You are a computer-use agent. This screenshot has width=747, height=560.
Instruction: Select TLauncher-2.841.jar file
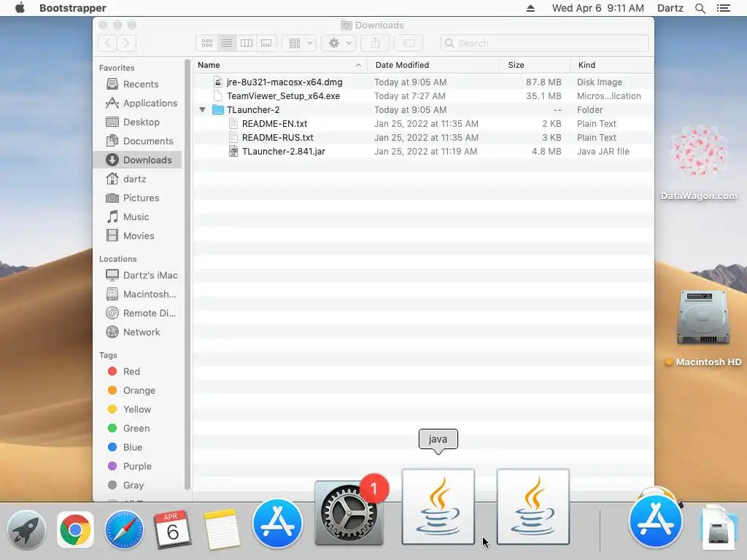424,152
